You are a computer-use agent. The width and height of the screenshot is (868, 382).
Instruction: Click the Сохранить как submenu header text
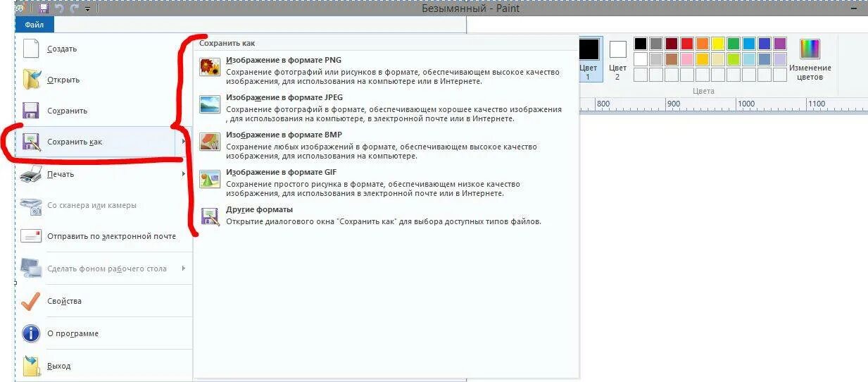point(227,43)
